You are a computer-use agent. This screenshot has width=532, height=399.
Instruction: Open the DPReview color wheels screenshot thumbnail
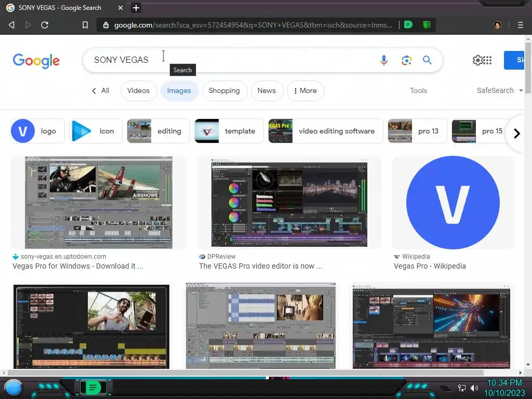point(289,203)
